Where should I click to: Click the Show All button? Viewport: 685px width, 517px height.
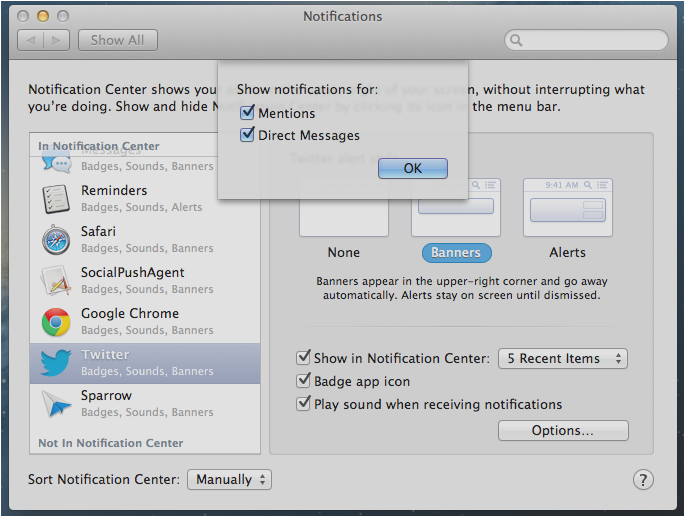118,41
